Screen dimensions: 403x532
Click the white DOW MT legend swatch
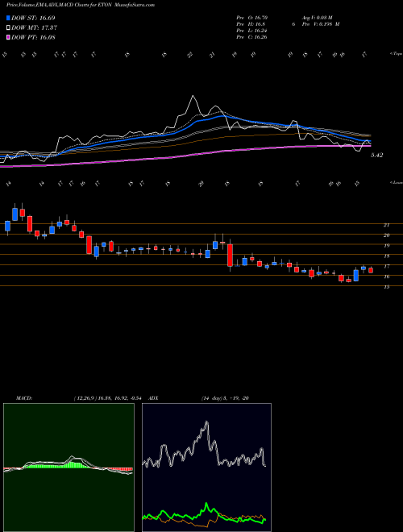click(8, 28)
